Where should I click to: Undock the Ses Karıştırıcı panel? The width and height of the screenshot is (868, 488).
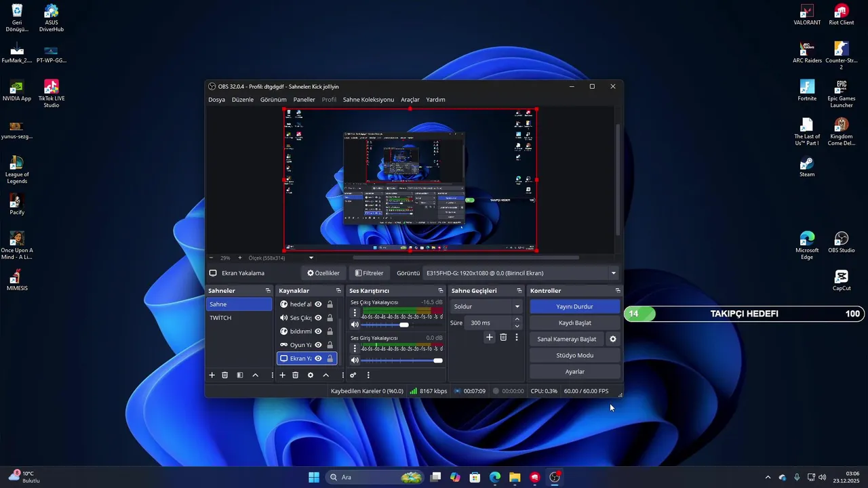(440, 291)
